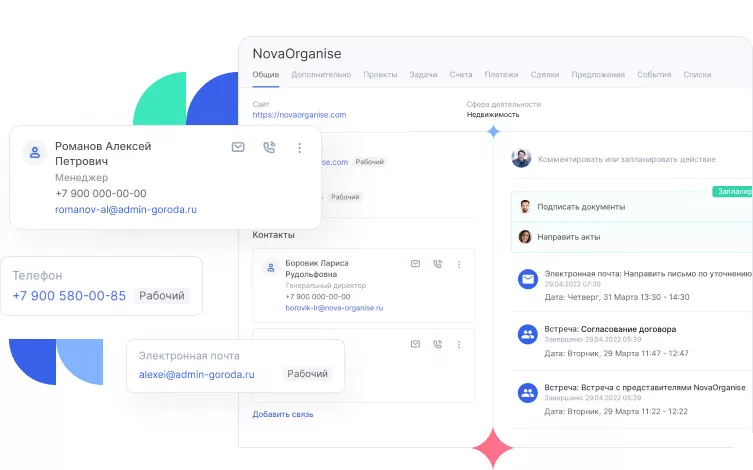The width and height of the screenshot is (753, 470).
Task: Click the email activity icon for Направить письмо
Action: tap(527, 279)
